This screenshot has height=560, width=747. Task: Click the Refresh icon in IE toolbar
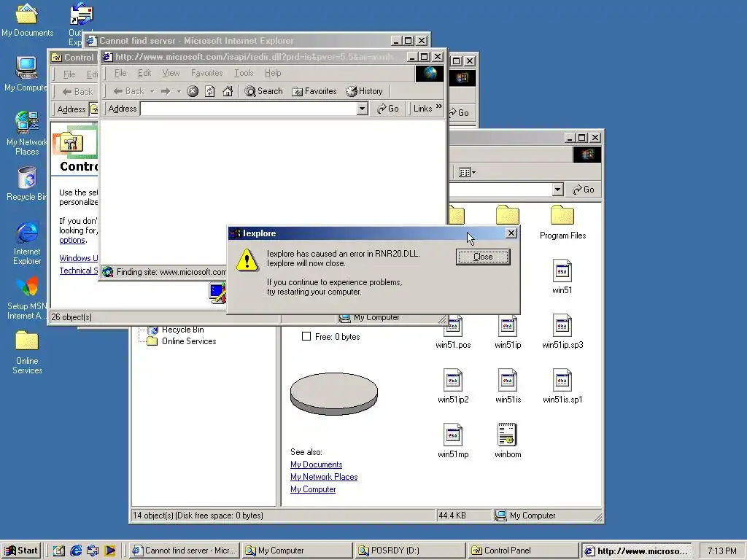(x=209, y=91)
